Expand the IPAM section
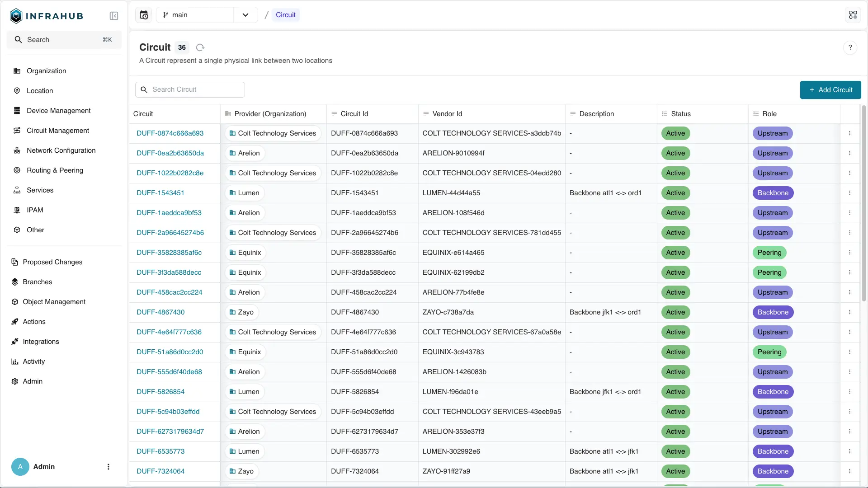The image size is (868, 488). pos(64,210)
